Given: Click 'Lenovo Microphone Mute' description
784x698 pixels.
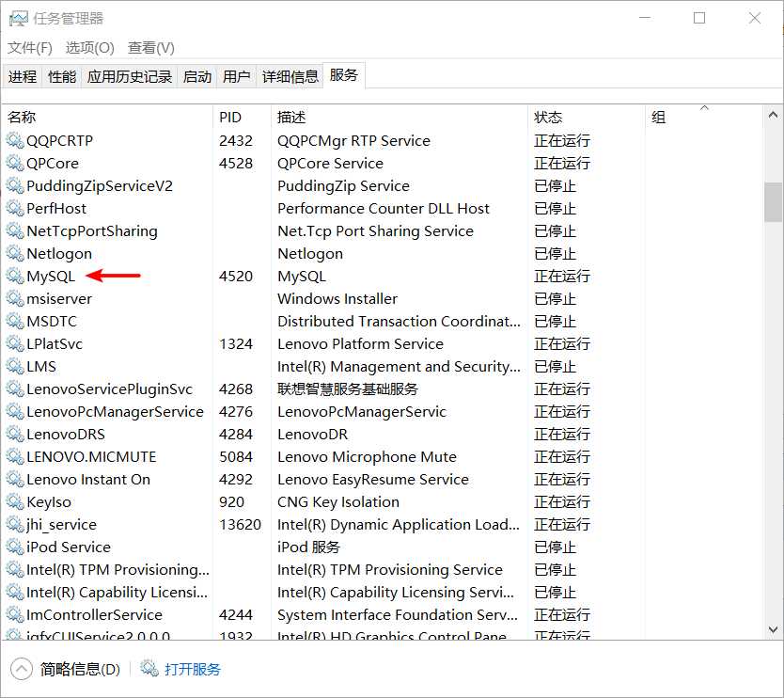Looking at the screenshot, I should pos(367,457).
